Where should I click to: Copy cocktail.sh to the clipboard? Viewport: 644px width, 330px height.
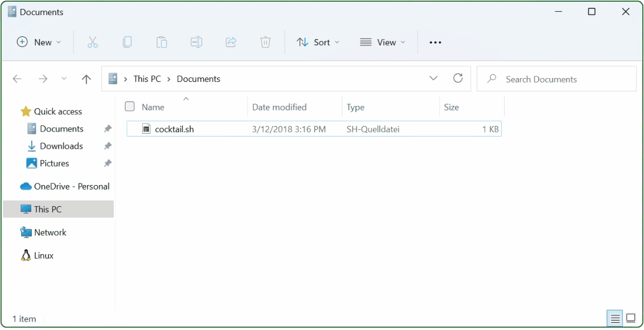click(x=127, y=42)
